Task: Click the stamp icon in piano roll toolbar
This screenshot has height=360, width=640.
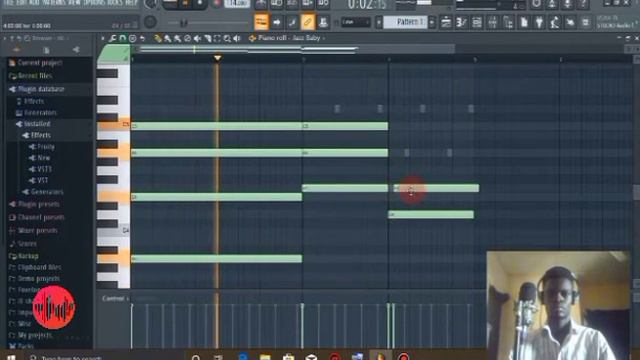Action: point(133,38)
